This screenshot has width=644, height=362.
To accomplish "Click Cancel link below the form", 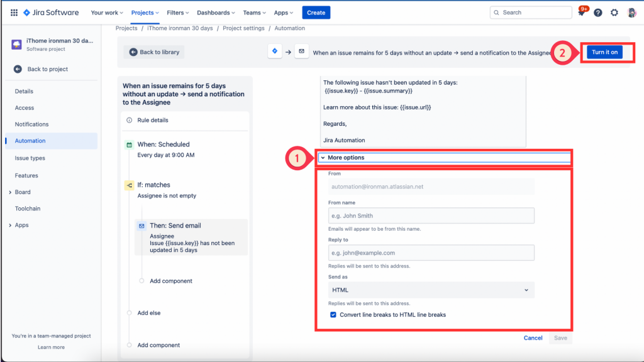I will click(533, 338).
